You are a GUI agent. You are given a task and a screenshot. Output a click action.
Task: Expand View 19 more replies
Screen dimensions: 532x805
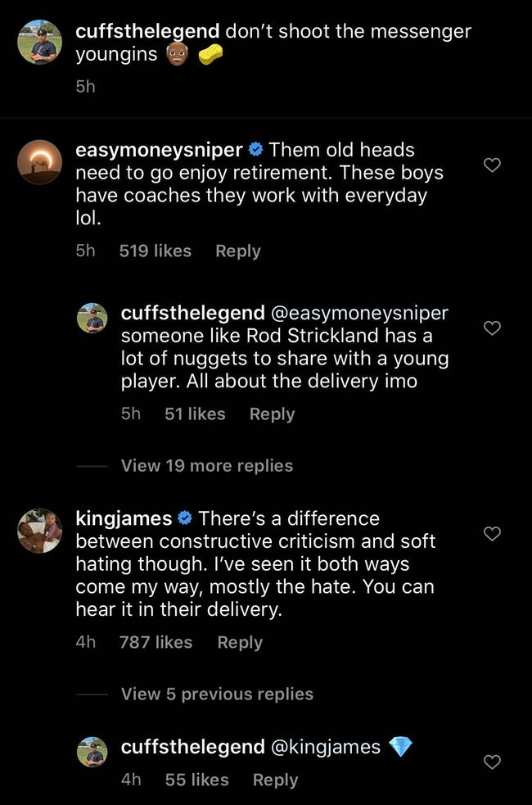206,465
